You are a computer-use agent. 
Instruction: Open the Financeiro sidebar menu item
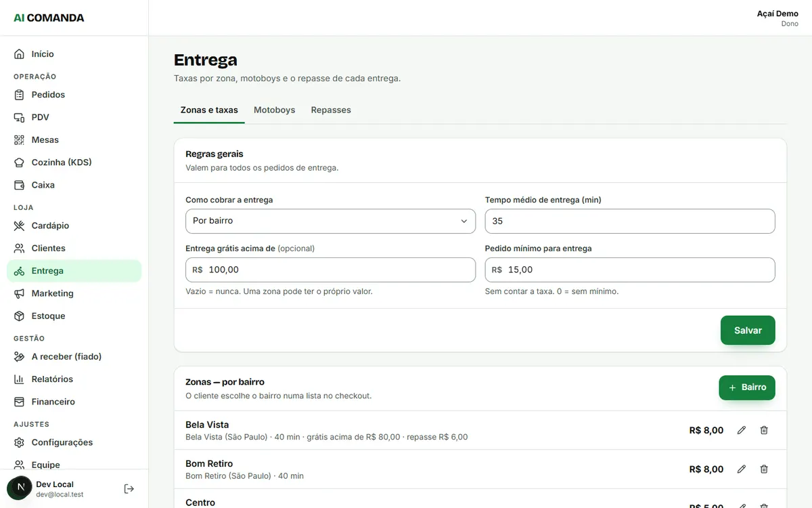(74, 402)
